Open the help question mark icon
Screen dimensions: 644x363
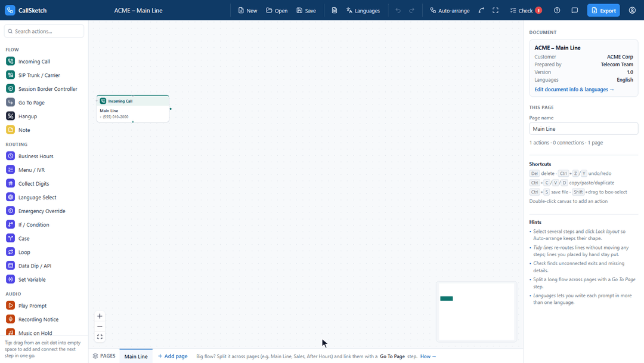557,10
